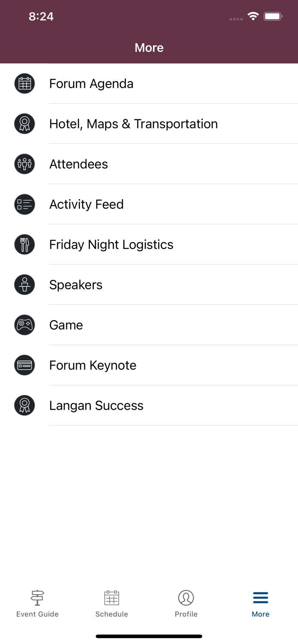Select the More tab
This screenshot has height=644, width=298.
point(261,603)
